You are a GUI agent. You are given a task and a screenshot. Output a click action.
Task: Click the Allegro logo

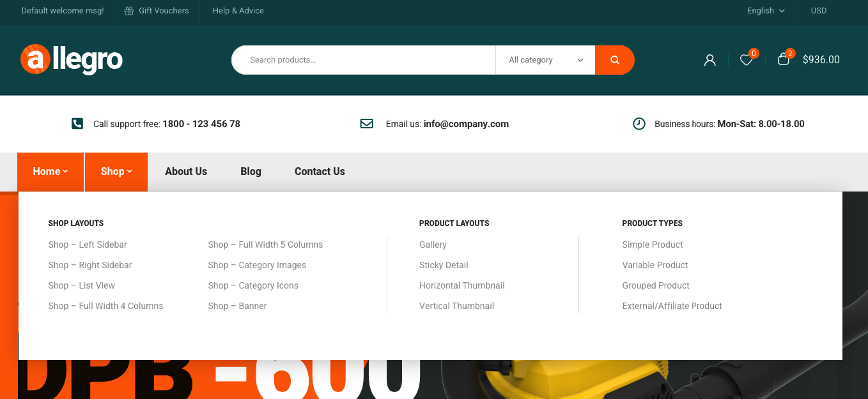coord(72,59)
